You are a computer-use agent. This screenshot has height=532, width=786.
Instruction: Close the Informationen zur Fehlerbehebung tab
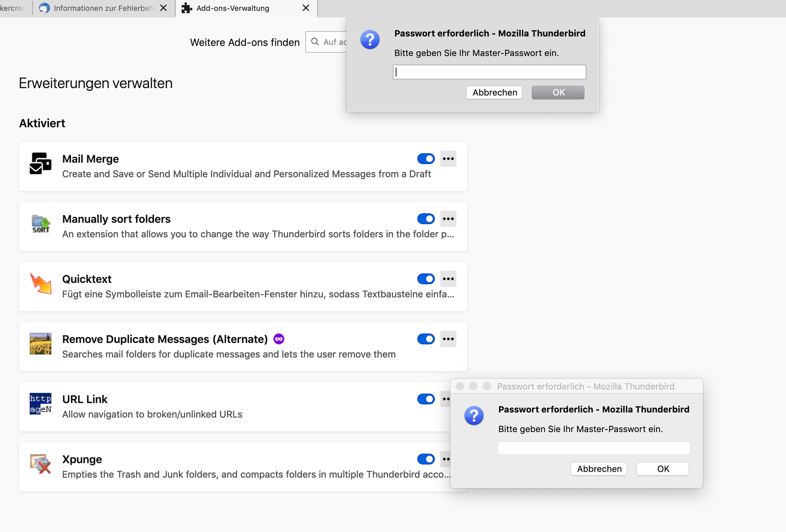[x=164, y=8]
